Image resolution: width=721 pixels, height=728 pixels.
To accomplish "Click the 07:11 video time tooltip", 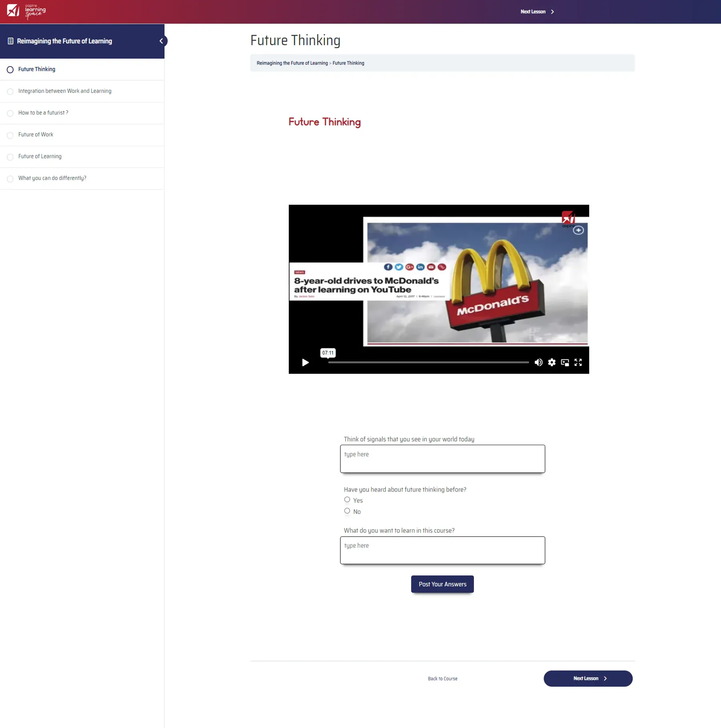I will point(328,353).
